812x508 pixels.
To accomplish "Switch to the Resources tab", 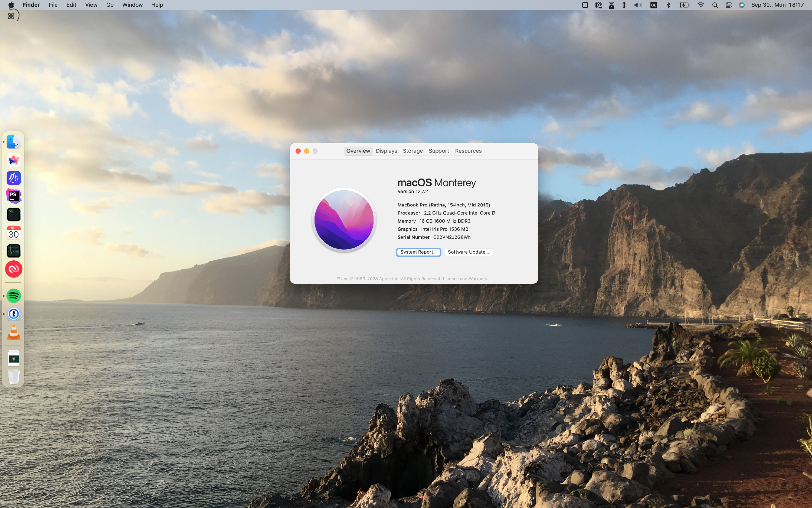I will click(468, 151).
